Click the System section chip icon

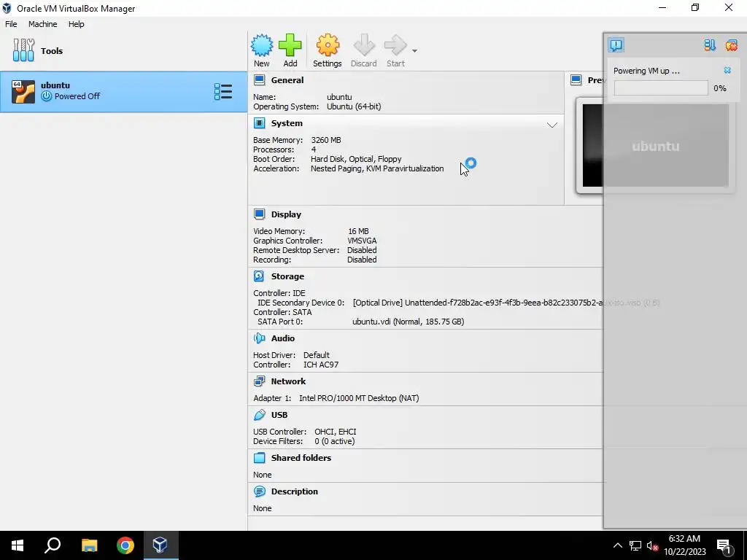(259, 123)
